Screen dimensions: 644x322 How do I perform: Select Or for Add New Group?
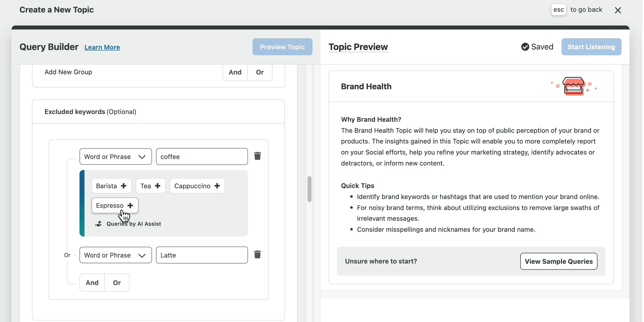(x=260, y=72)
